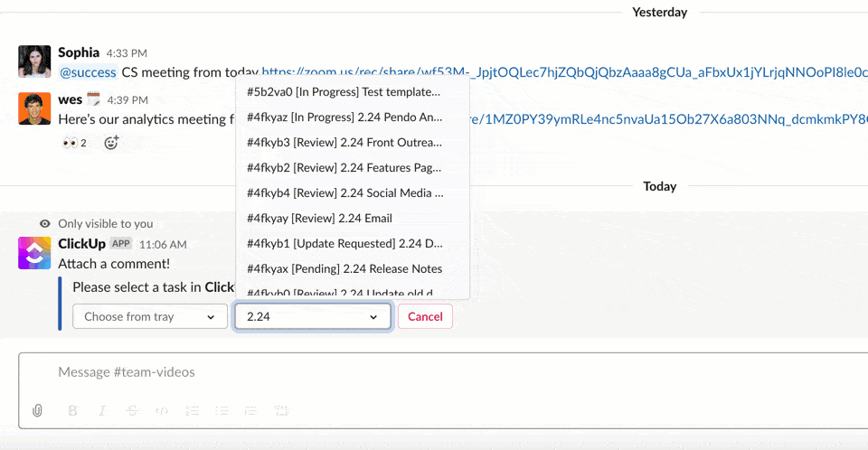The width and height of the screenshot is (868, 450).
Task: Choose '#4fkyay [Review] 2.24 Email' task
Action: 319,218
